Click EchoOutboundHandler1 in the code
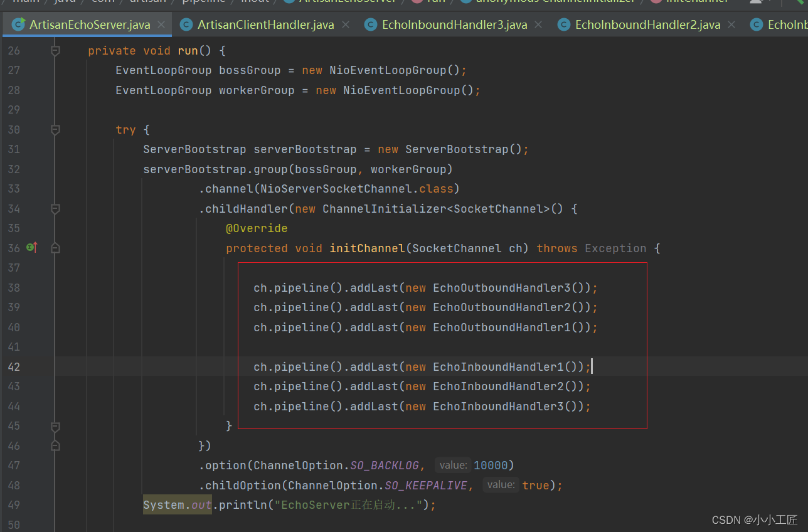 point(502,327)
